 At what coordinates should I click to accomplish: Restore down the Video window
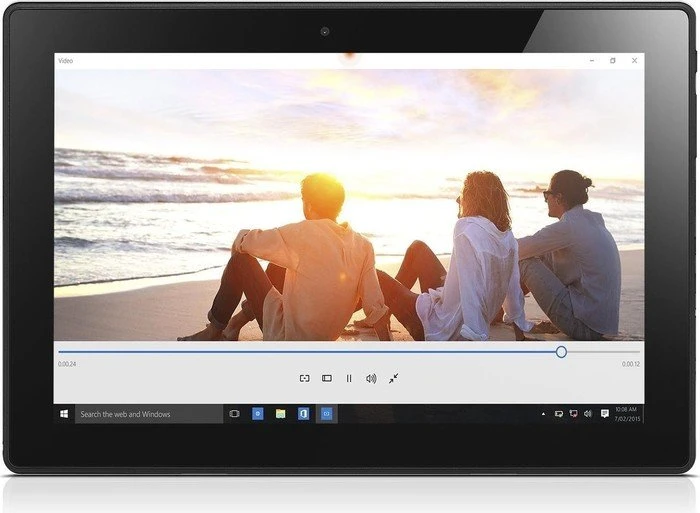click(x=613, y=61)
